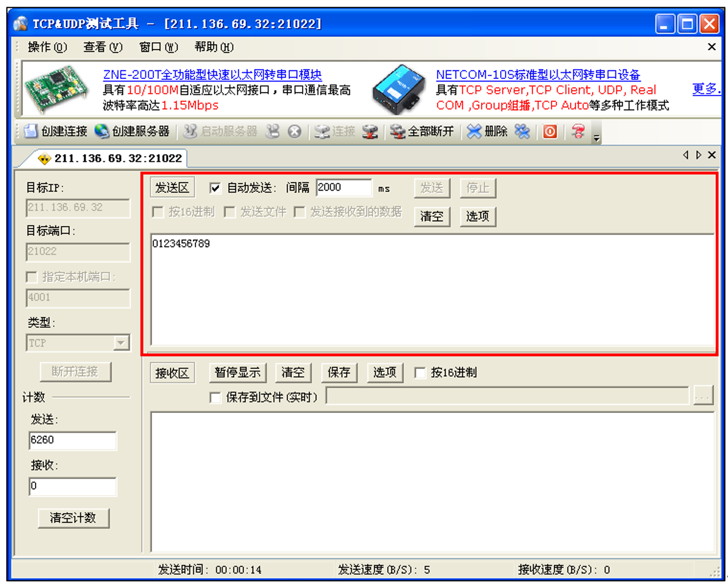Click the 断开连接 button
The height and width of the screenshot is (587, 728).
(75, 372)
